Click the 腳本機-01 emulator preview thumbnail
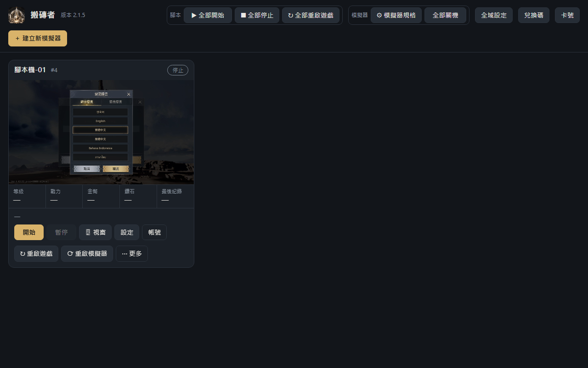Image resolution: width=588 pixels, height=368 pixels. coord(101,132)
